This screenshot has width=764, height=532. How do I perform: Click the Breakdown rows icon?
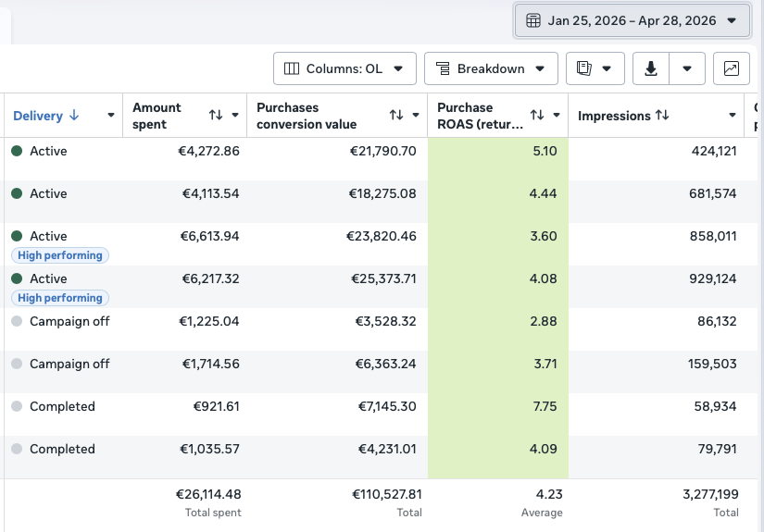[x=443, y=68]
